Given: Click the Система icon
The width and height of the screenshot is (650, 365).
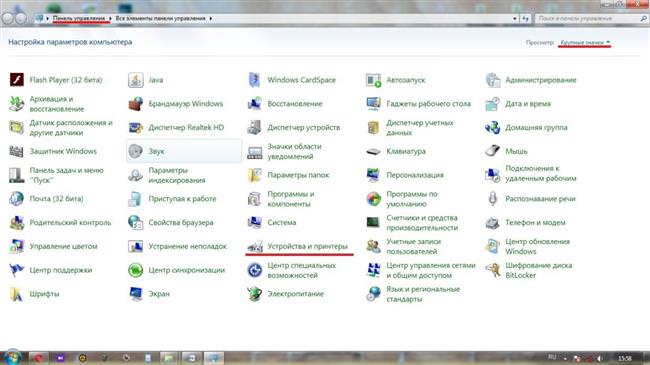Looking at the screenshot, I should pos(254,223).
